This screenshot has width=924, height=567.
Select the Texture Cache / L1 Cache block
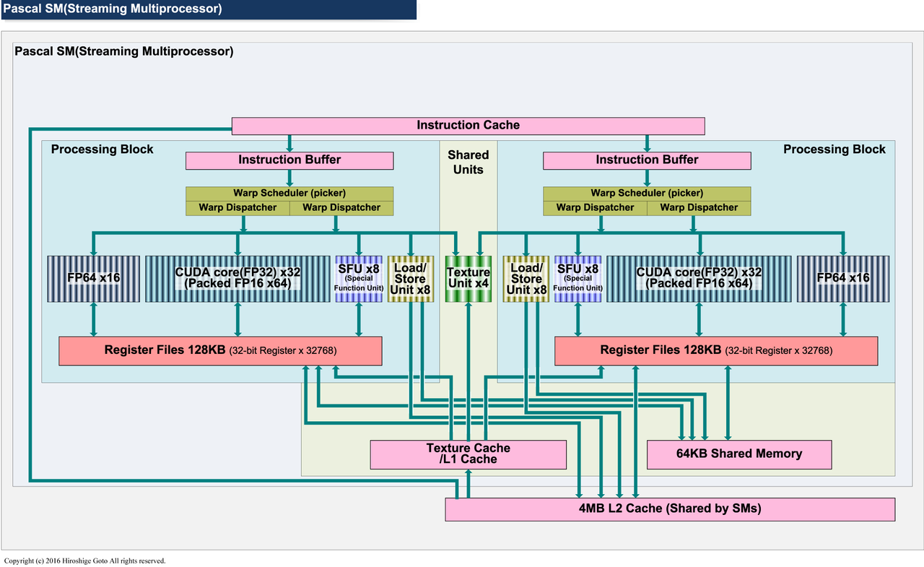pos(468,454)
